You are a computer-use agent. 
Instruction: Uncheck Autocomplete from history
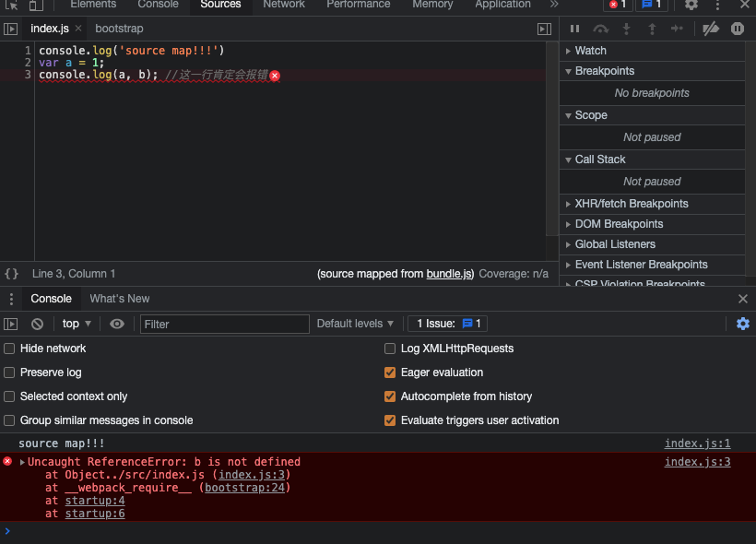390,396
